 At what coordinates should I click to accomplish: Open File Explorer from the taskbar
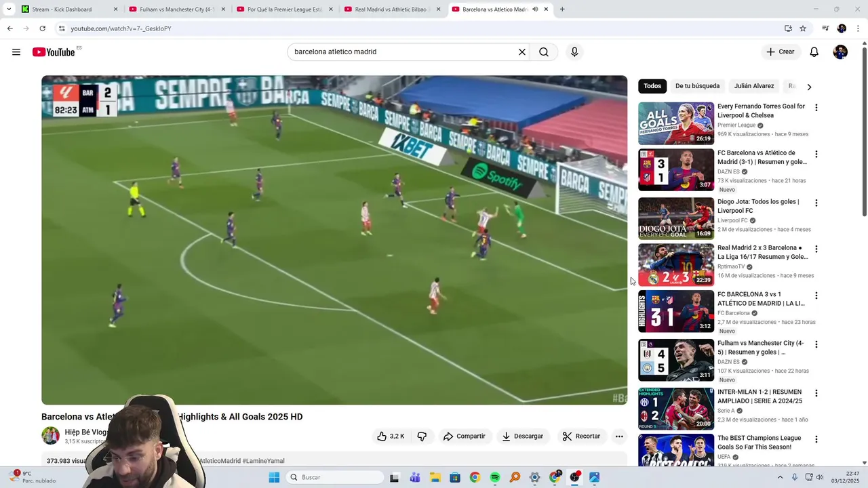(435, 477)
